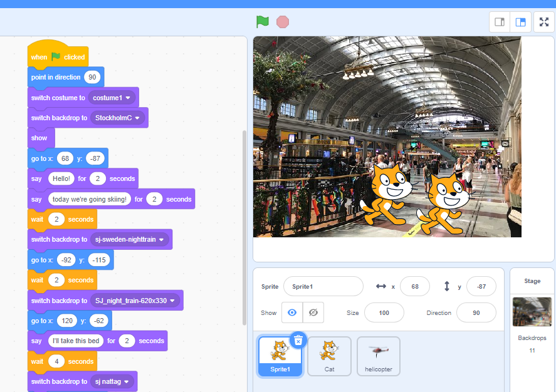Edit seconds in 'going skiing' say block
The height and width of the screenshot is (392, 556).
pyautogui.click(x=154, y=199)
